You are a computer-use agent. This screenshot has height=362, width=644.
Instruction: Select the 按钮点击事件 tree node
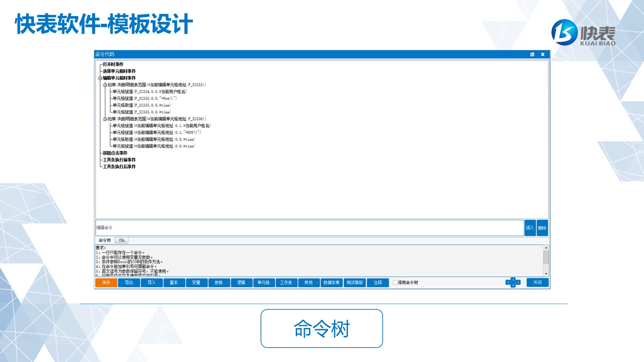[x=115, y=153]
